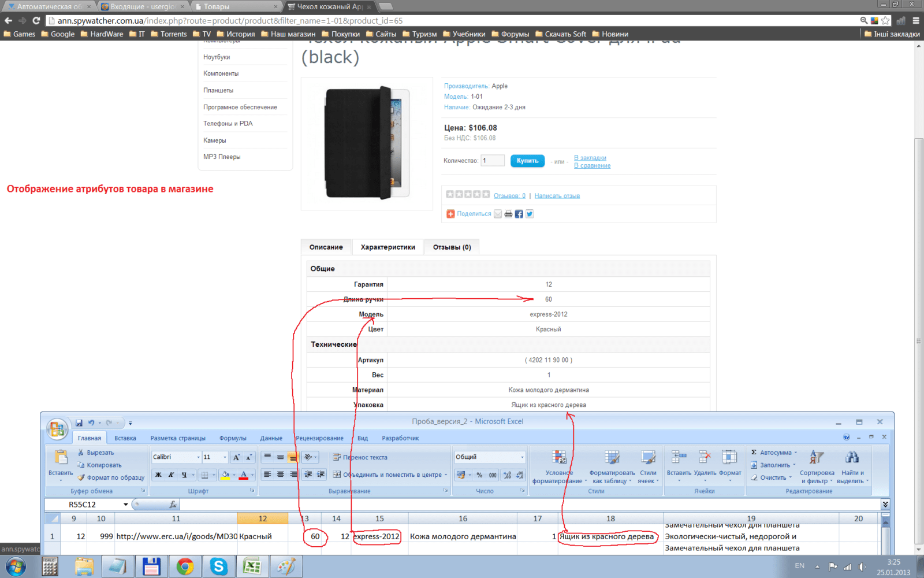Save the workbook from quick access toolbar
This screenshot has height=578, width=924.
(79, 423)
